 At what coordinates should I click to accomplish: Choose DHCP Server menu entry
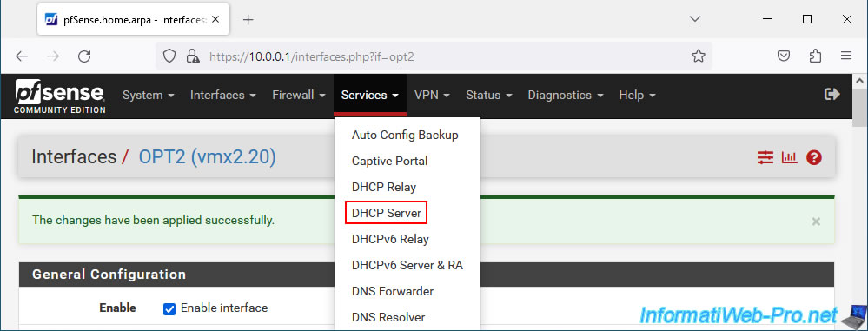pyautogui.click(x=387, y=213)
